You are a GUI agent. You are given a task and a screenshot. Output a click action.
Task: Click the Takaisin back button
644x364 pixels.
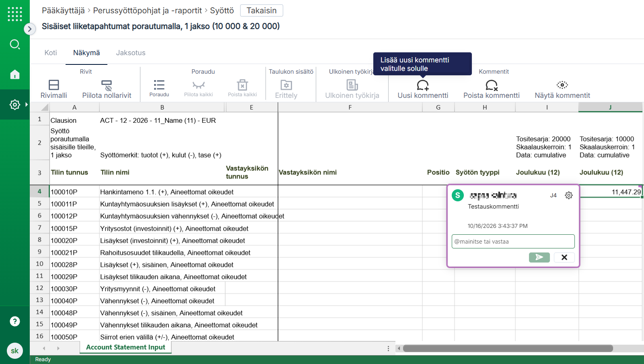pyautogui.click(x=261, y=10)
